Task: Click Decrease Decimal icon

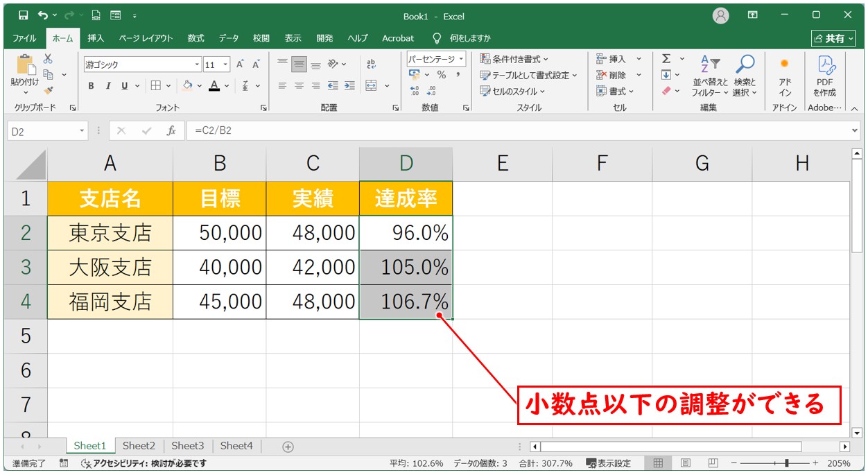Action: [x=431, y=91]
